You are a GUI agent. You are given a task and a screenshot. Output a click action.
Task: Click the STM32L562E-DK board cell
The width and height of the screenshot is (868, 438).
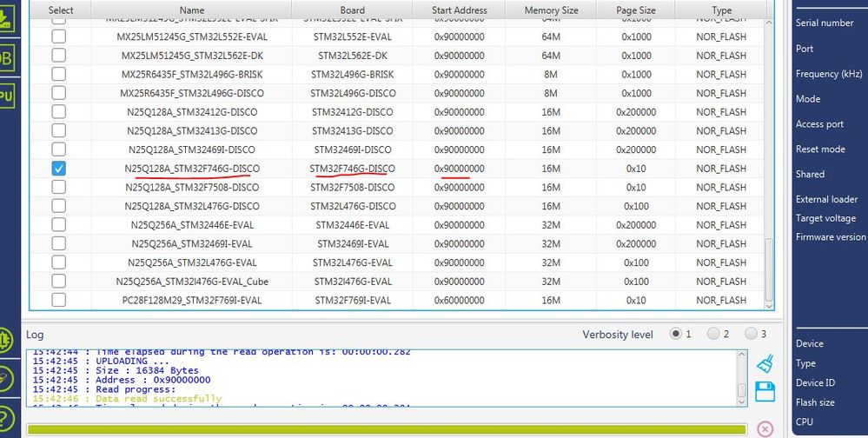(352, 56)
